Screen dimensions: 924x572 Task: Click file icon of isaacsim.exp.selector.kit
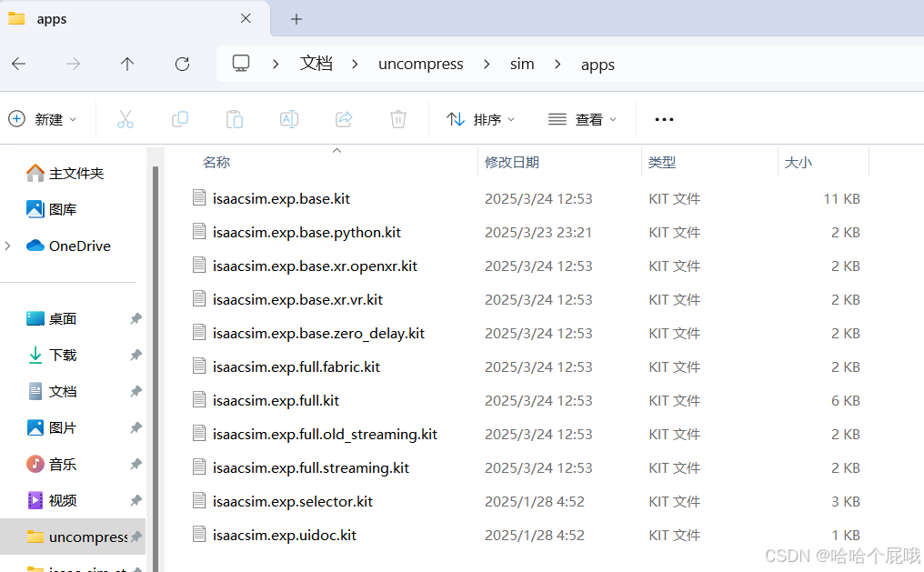click(199, 501)
